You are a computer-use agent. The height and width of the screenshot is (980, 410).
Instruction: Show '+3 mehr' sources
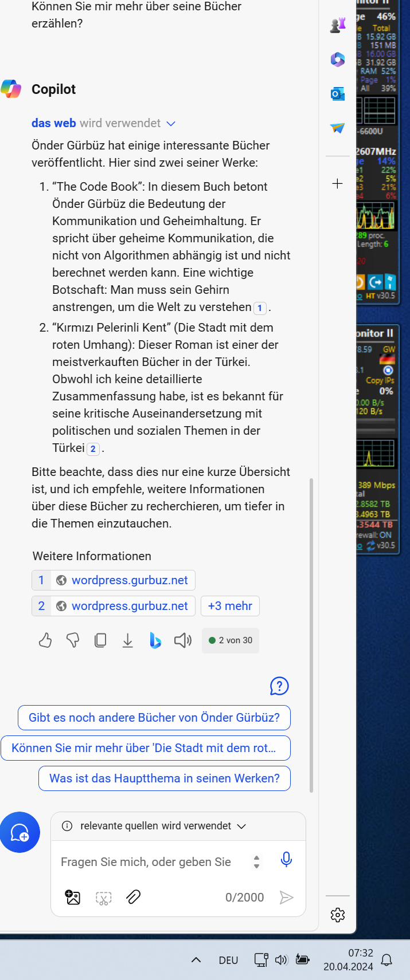coord(230,606)
